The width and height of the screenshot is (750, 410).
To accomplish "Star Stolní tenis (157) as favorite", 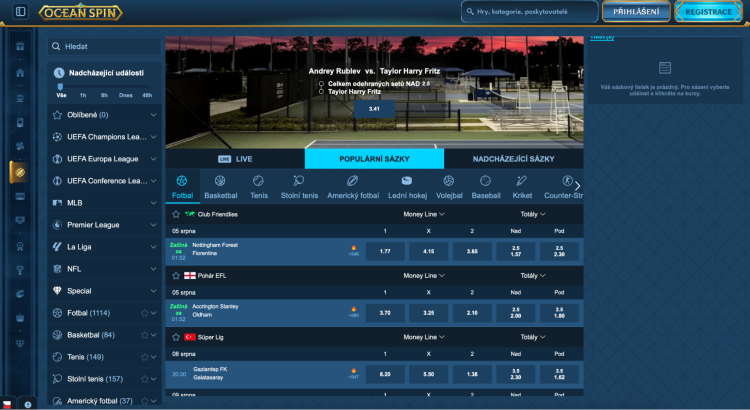I will (x=144, y=379).
